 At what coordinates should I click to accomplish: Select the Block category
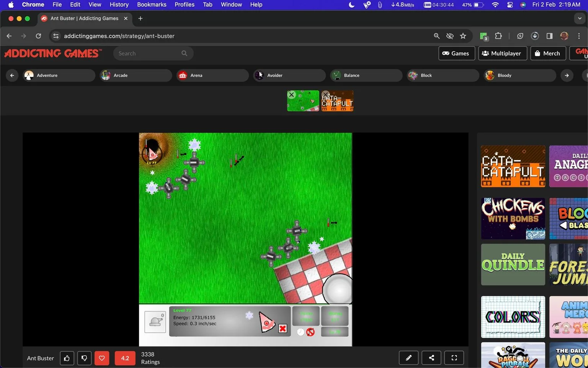443,75
